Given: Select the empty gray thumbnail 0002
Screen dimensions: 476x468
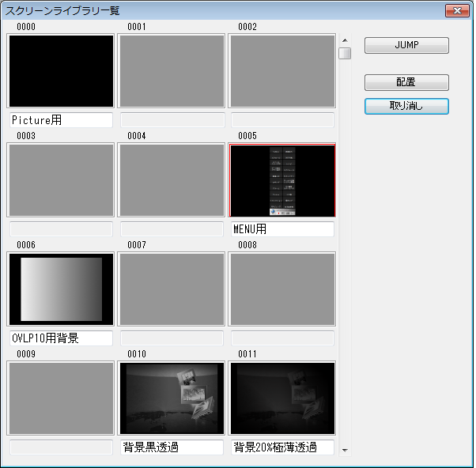Looking at the screenshot, I should [282, 71].
